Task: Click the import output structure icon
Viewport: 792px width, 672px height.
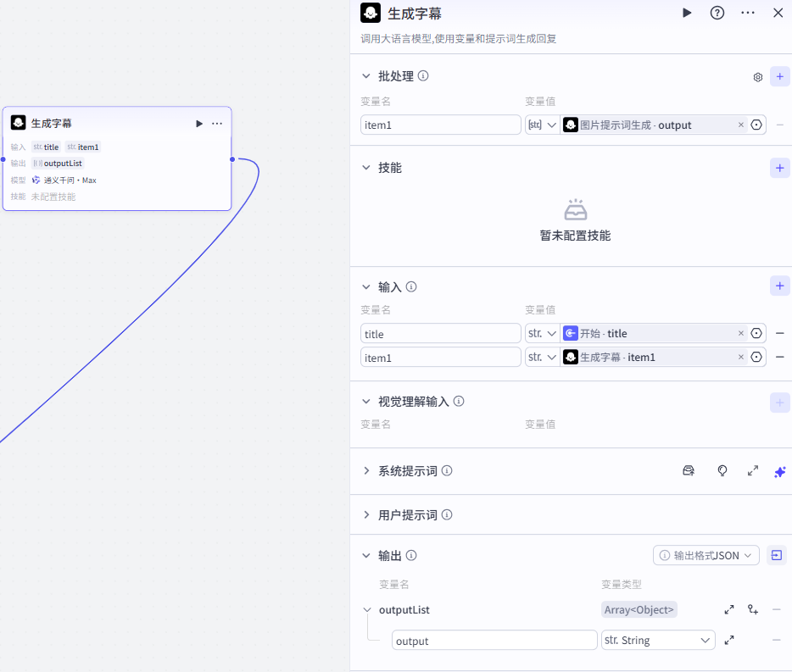Action: click(777, 555)
